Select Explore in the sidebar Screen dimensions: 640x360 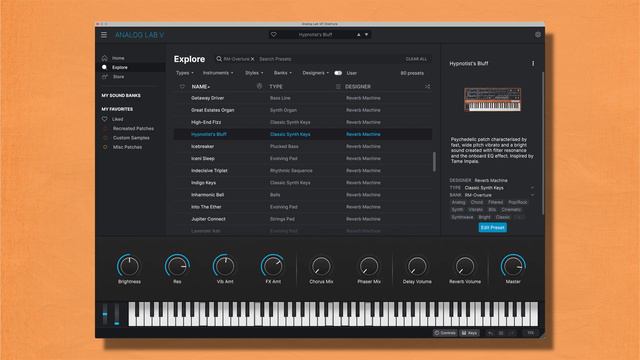(x=120, y=67)
